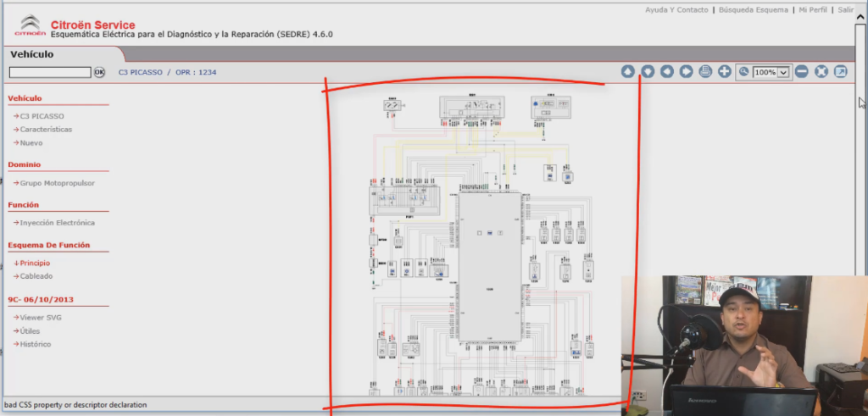
Task: Click the Vehículo section heading in sidebar
Action: (25, 98)
